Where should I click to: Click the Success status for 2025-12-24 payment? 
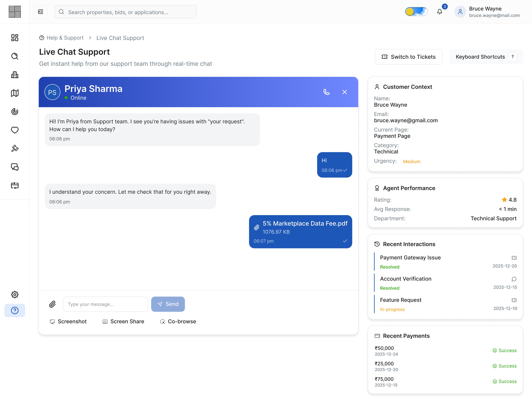(x=504, y=351)
